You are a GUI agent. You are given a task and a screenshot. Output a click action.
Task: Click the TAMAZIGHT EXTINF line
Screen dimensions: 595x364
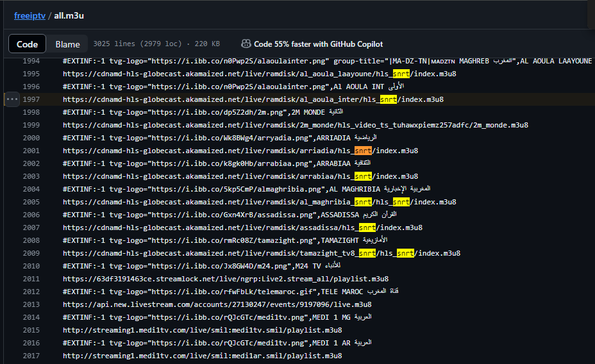[x=225, y=240]
